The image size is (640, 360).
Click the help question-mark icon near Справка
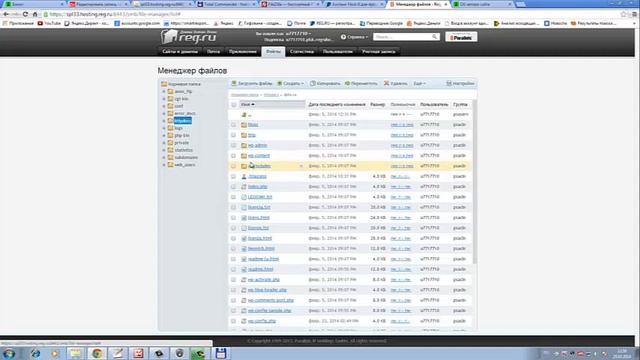coord(343,37)
